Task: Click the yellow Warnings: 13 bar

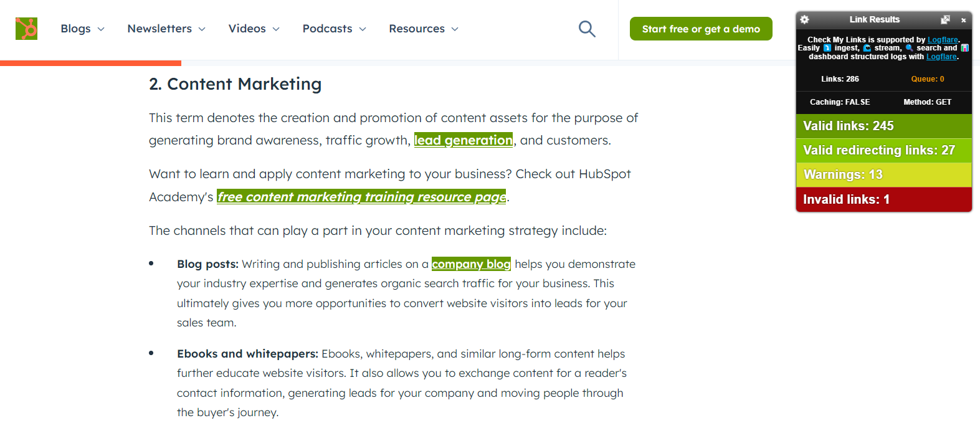Action: 883,174
